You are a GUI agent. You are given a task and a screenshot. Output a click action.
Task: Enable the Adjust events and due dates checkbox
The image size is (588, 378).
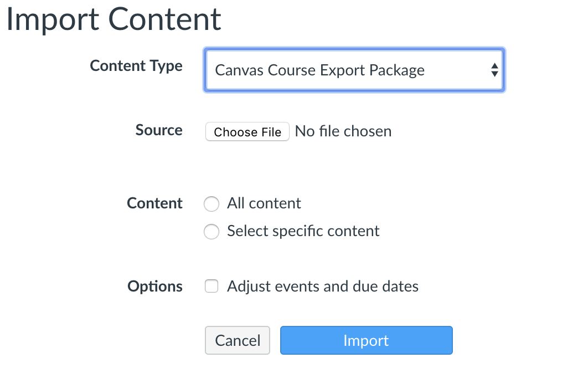(212, 286)
